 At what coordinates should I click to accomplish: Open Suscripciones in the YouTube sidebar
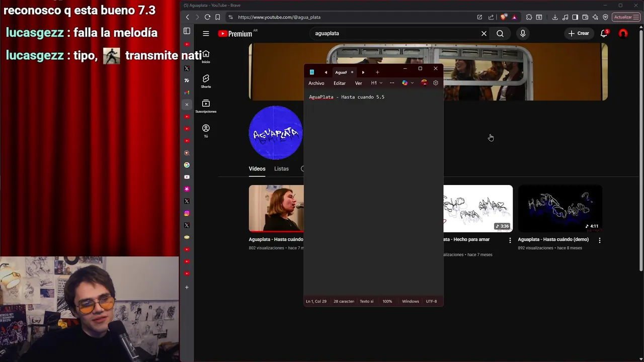click(206, 106)
